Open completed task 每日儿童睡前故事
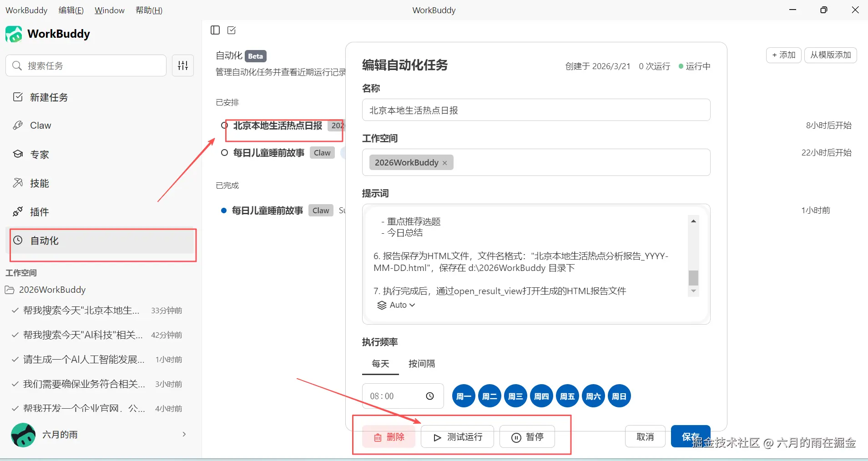The width and height of the screenshot is (868, 461). click(x=267, y=210)
